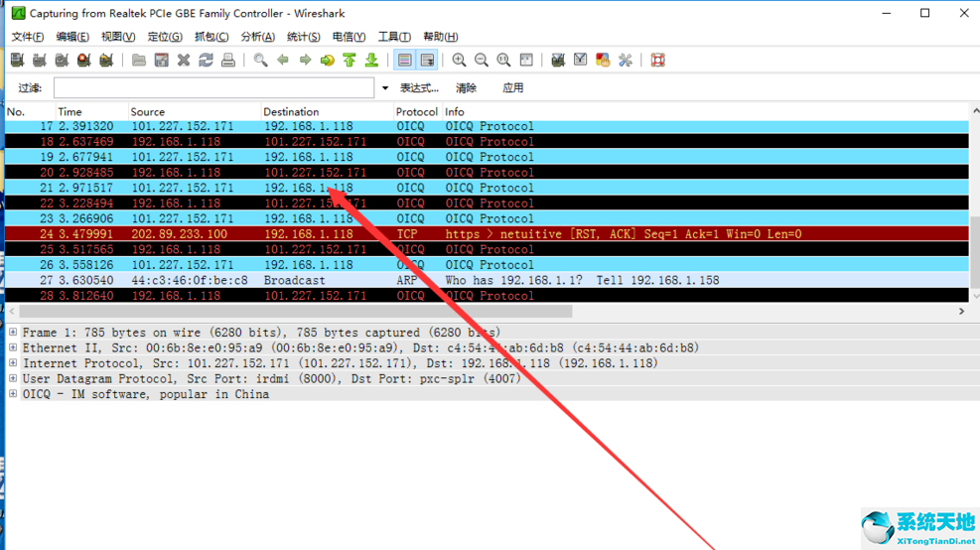Open the 视图(V) menu

118,37
